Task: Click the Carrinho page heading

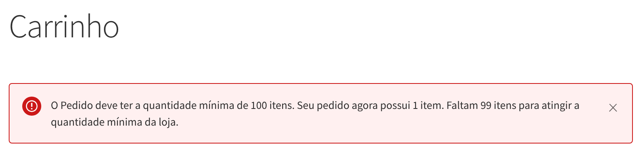Action: pos(64,27)
